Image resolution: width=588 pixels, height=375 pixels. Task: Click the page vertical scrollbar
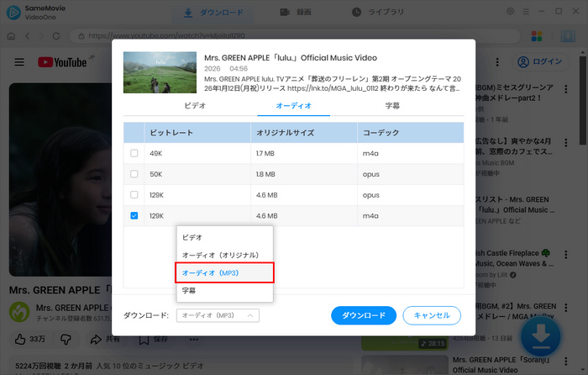pos(582,101)
